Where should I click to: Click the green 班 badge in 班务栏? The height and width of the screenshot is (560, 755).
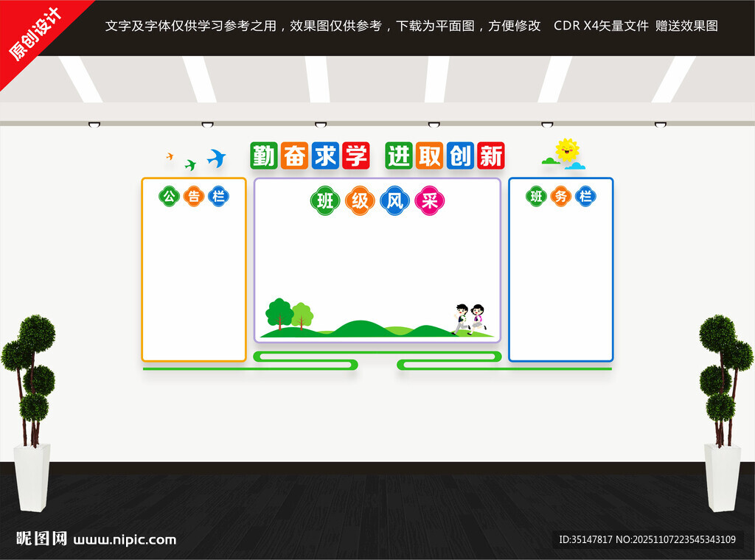click(536, 196)
